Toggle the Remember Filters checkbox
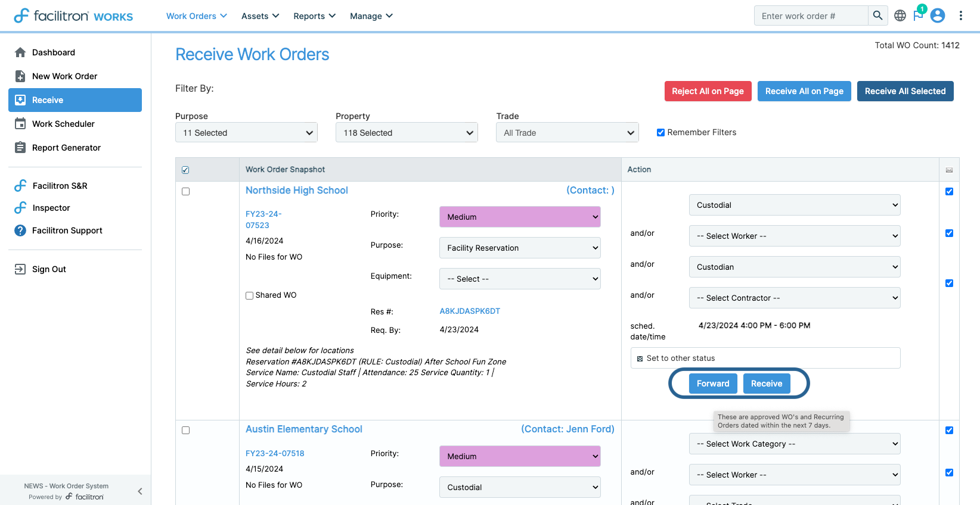 (x=660, y=132)
